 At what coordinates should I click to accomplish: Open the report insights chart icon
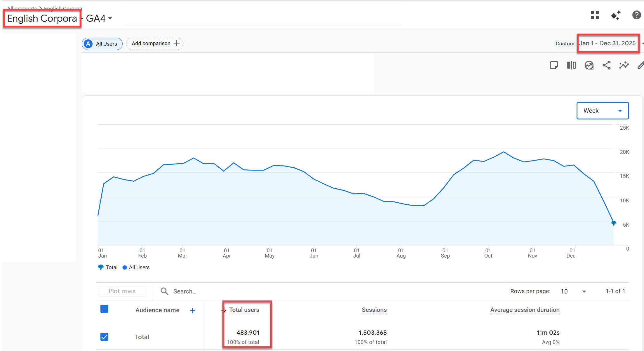tap(589, 65)
